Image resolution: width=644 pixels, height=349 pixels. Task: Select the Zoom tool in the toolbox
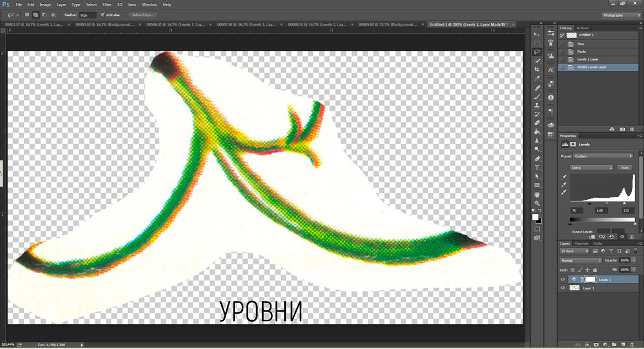[x=537, y=203]
